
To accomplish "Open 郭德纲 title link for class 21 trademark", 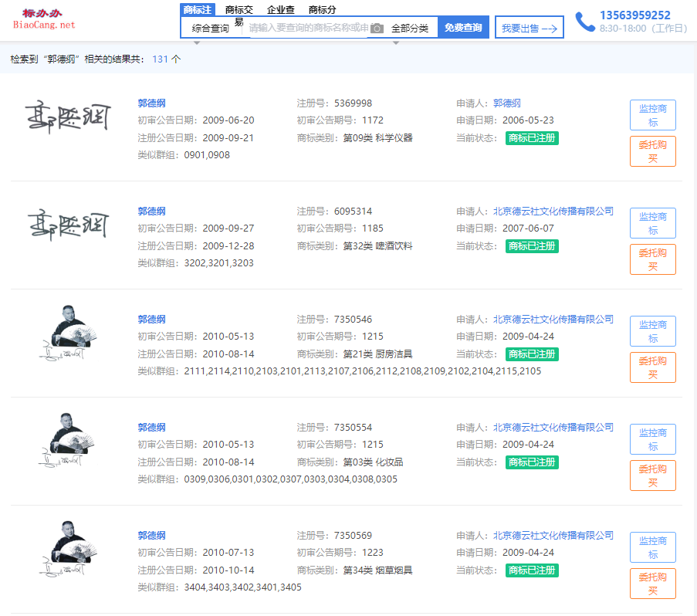I will [x=151, y=319].
